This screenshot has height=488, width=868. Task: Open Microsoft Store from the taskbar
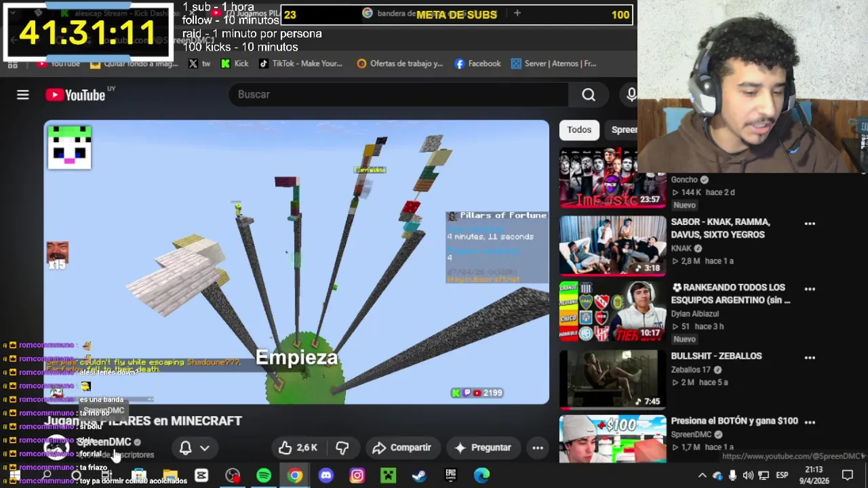tap(139, 475)
